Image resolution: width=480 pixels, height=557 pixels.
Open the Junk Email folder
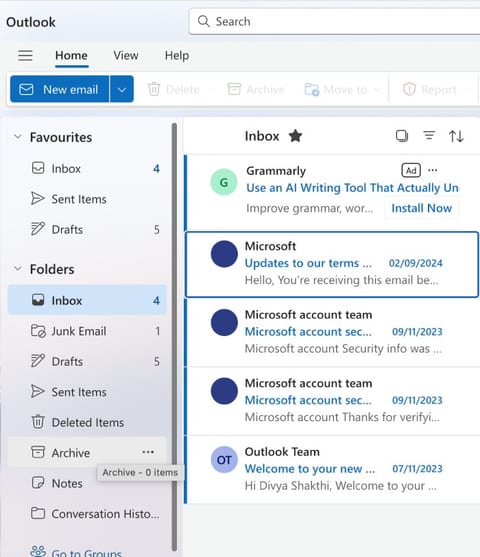pyautogui.click(x=87, y=331)
